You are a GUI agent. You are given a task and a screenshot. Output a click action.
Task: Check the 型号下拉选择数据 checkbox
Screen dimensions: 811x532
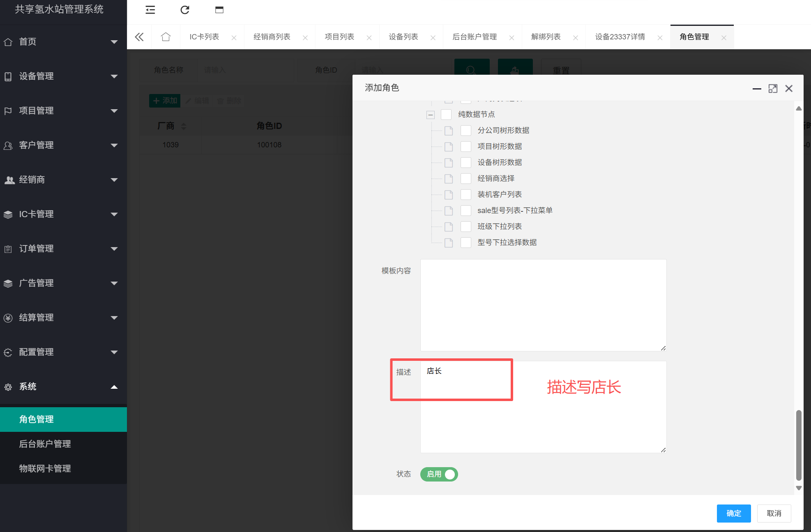(466, 243)
